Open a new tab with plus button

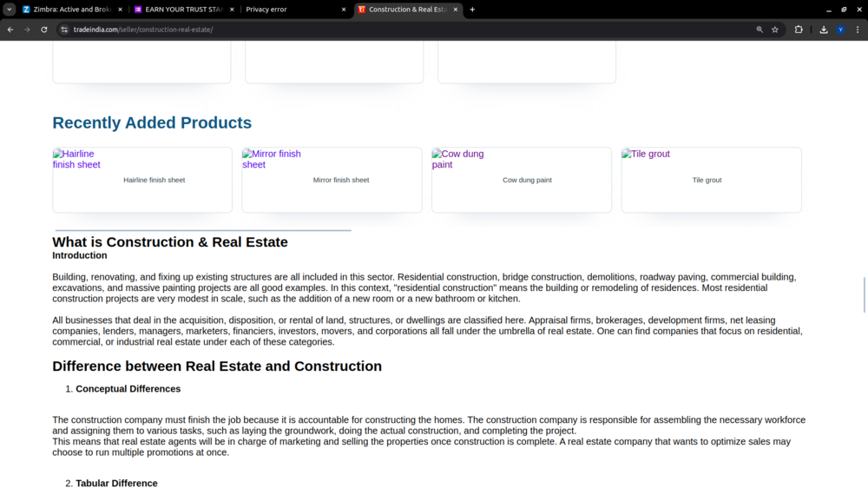pos(472,10)
